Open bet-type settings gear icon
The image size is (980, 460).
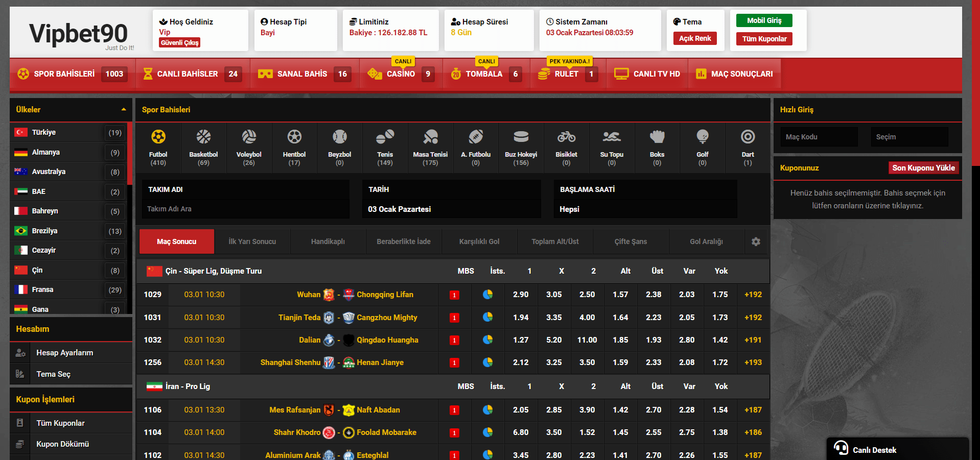[756, 241]
